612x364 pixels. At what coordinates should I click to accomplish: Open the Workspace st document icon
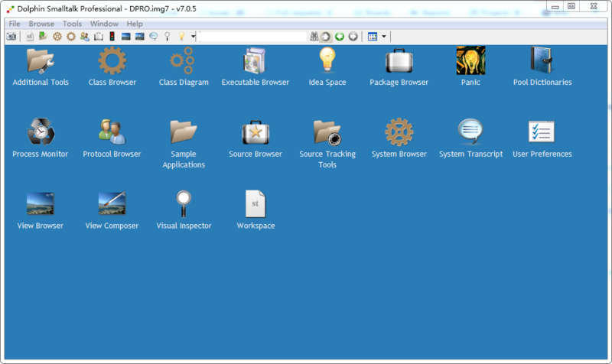click(x=256, y=203)
